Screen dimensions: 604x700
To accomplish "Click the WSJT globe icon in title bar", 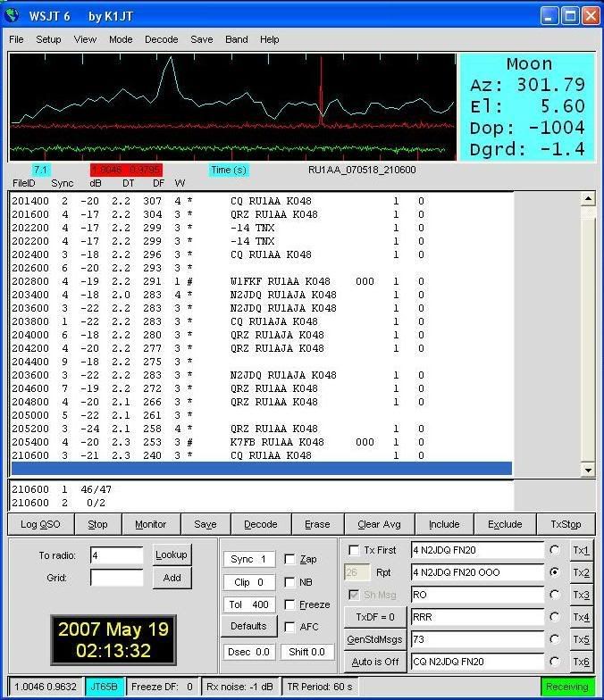I will (13, 16).
